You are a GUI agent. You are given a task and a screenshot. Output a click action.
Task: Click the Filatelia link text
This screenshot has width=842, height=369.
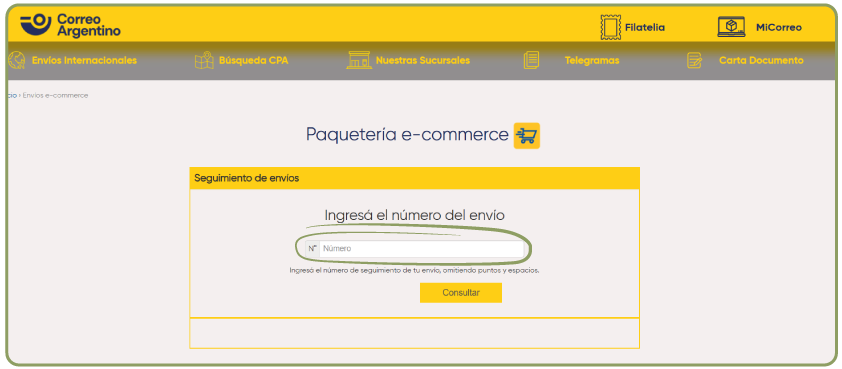tap(645, 27)
